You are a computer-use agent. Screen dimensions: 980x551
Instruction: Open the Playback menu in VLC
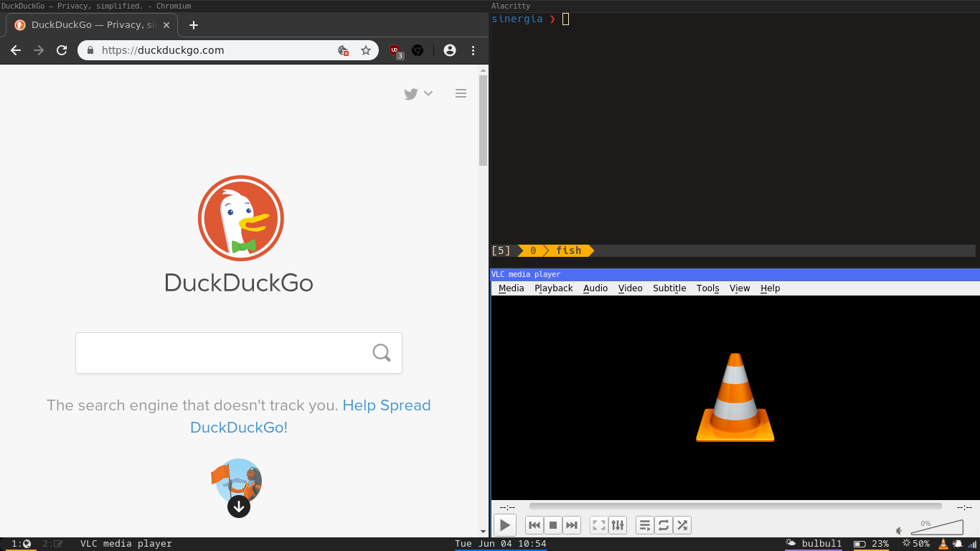pyautogui.click(x=553, y=288)
